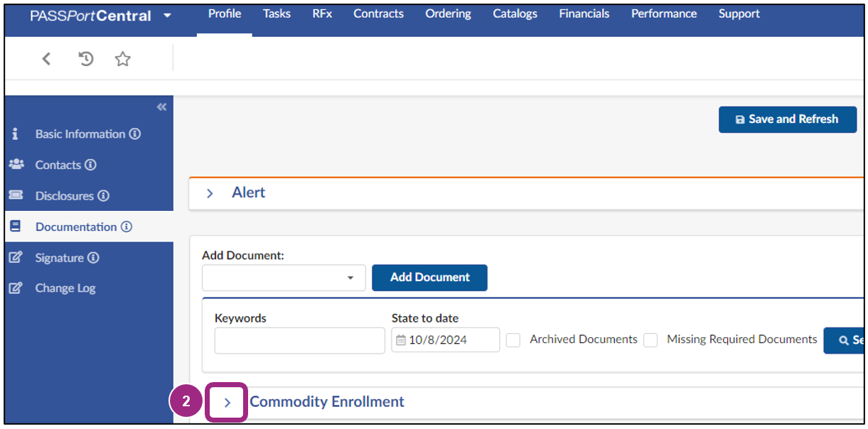Switch to the Contracts tab
The image size is (868, 429).
coord(378,13)
